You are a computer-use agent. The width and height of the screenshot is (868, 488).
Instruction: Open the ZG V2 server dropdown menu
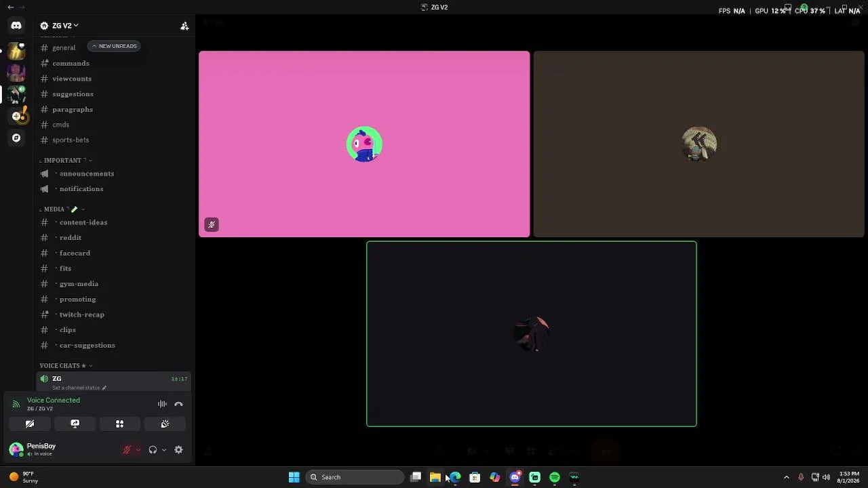coord(60,26)
